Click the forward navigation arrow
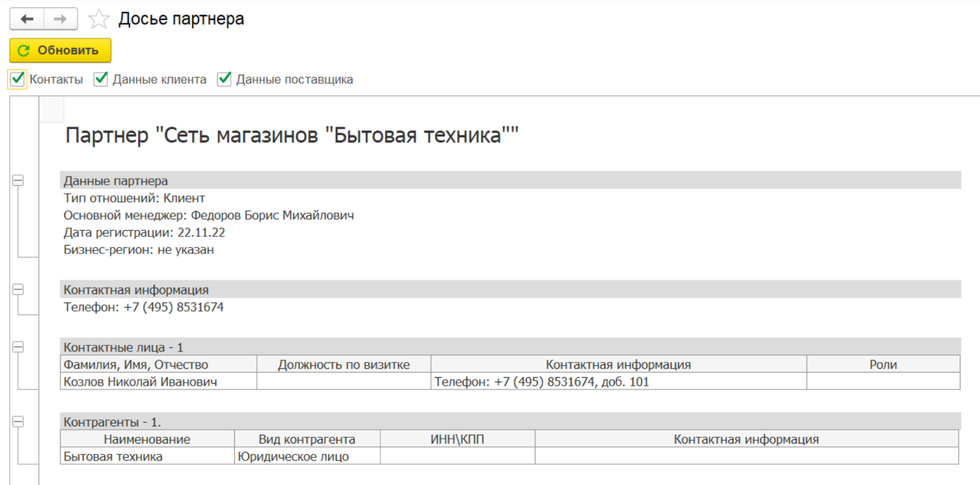Viewport: 980px width, 485px height. pyautogui.click(x=61, y=19)
